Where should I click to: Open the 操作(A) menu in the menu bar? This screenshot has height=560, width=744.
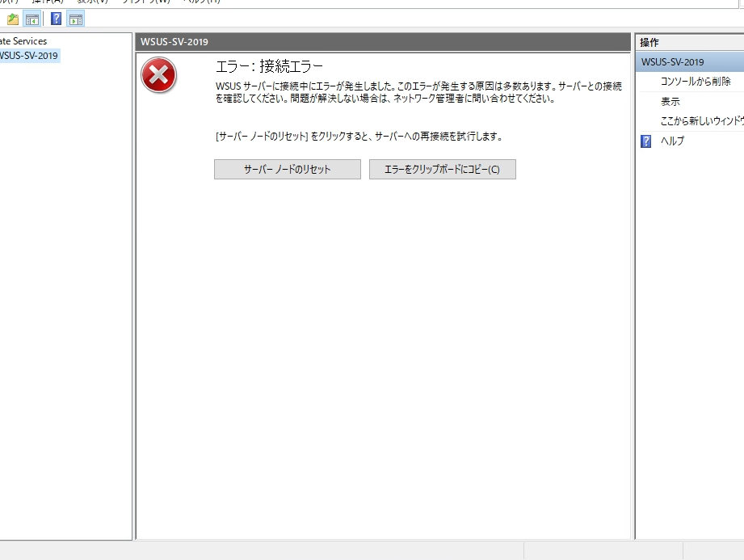click(47, 2)
